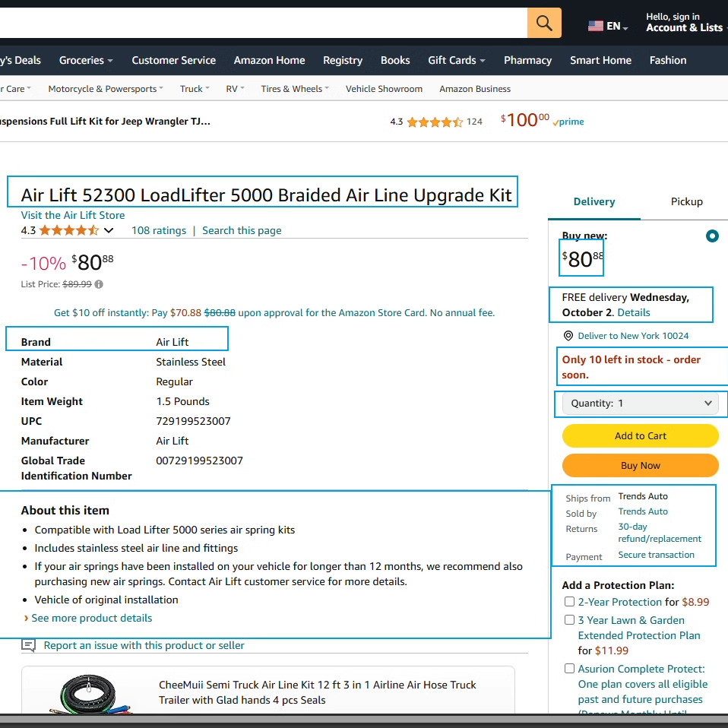Open Secure transaction details
This screenshot has width=728, height=728.
pos(656,555)
